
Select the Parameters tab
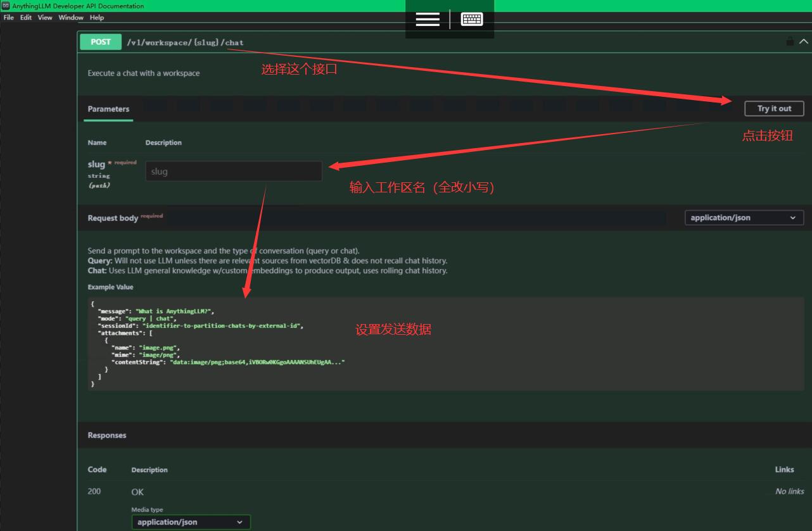[108, 109]
